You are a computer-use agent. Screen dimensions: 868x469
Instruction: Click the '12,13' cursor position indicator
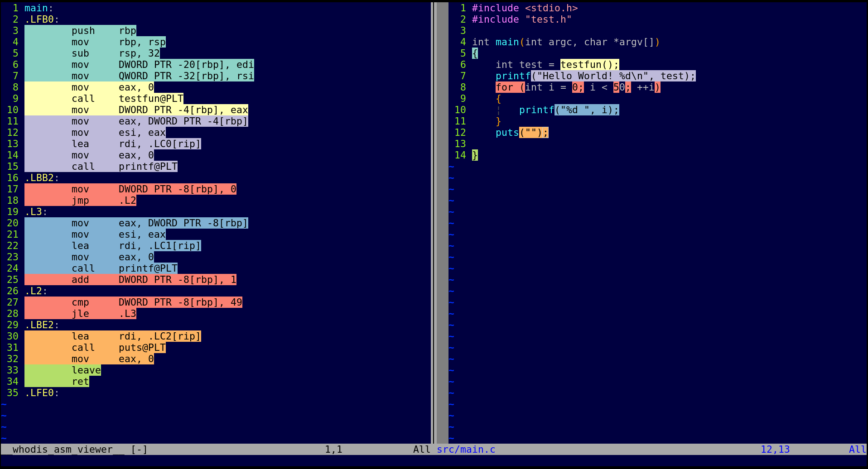click(775, 450)
